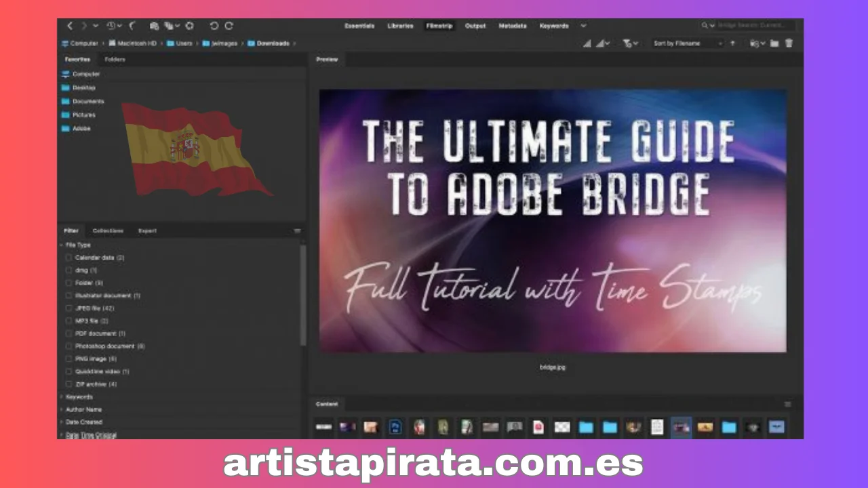Expand the Author Name filter section
Screen dimensions: 868x488
[61, 409]
